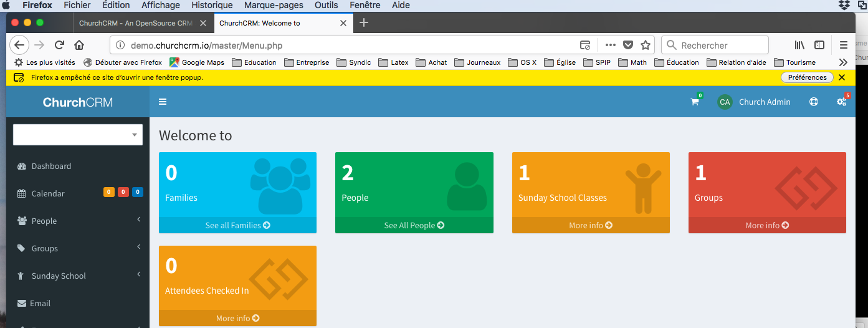Screen dimensions: 868x328
Task: Click More info on Groups card
Action: (x=767, y=225)
